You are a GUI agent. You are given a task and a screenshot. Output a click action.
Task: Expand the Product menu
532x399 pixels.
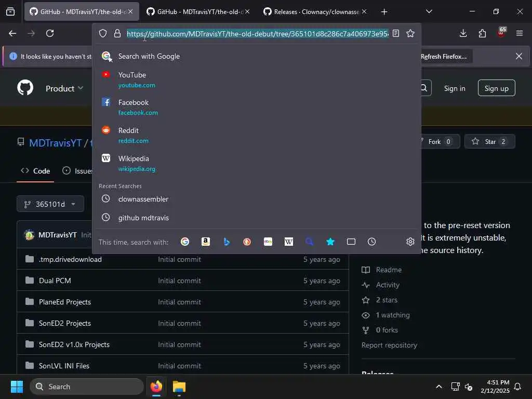click(x=64, y=88)
